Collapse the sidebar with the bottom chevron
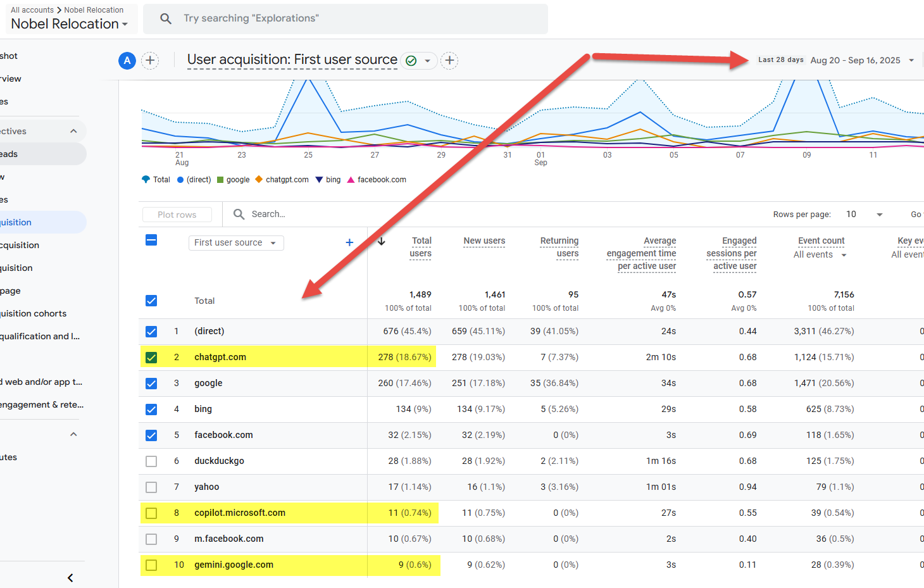Viewport: 924px width, 588px height. [x=70, y=577]
